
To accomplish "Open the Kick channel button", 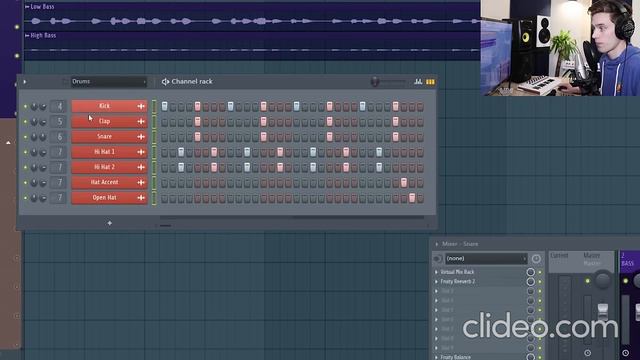I will (x=109, y=106).
